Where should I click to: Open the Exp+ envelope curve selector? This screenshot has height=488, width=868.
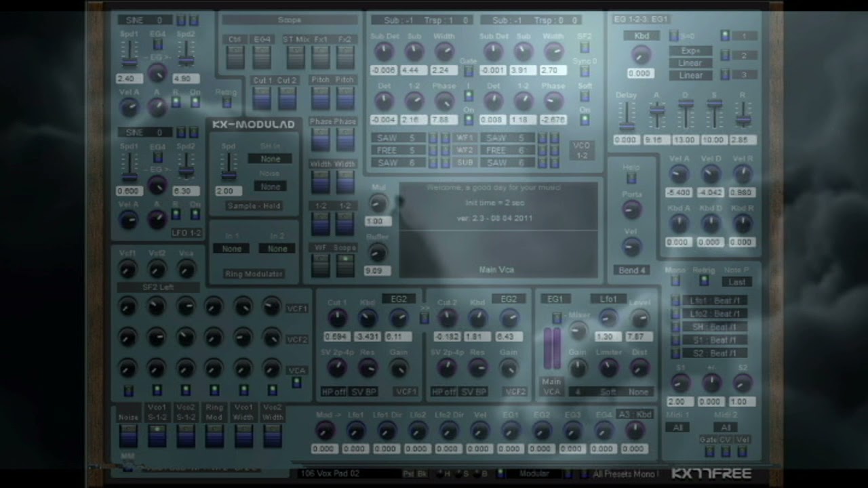[x=690, y=51]
